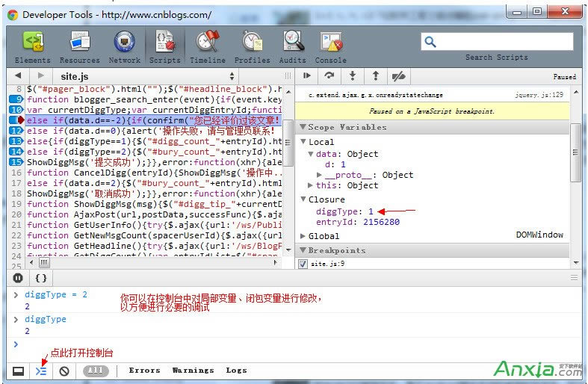
Task: Dock the developer tools to main window
Action: point(19,371)
